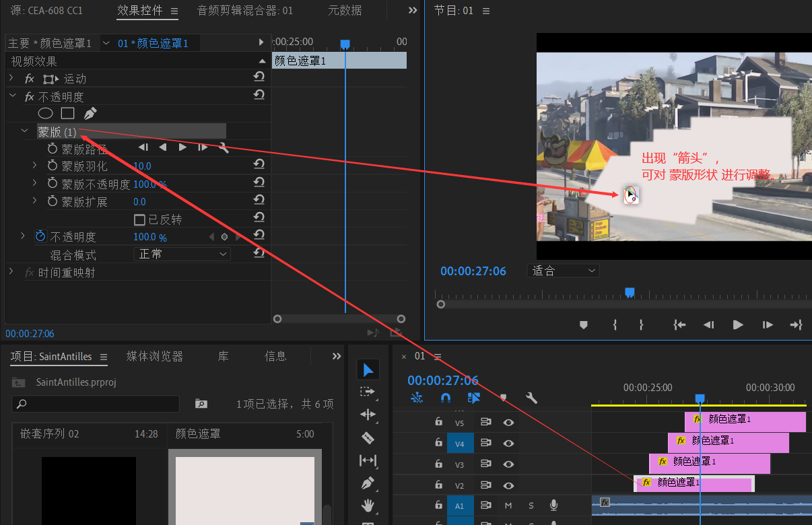This screenshot has height=525, width=812.
Task: Select the Track Select Forward tool
Action: point(368,392)
